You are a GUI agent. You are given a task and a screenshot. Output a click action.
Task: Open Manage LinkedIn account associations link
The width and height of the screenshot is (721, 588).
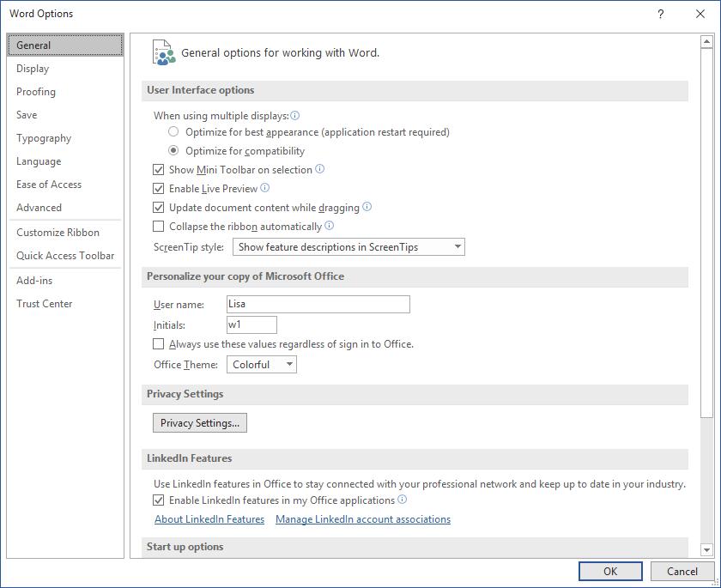coord(363,519)
